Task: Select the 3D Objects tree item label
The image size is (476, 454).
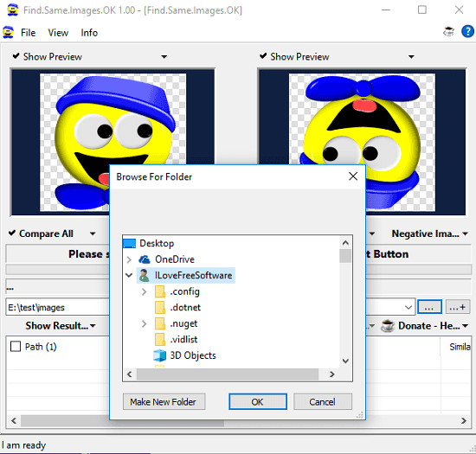Action: 193,355
